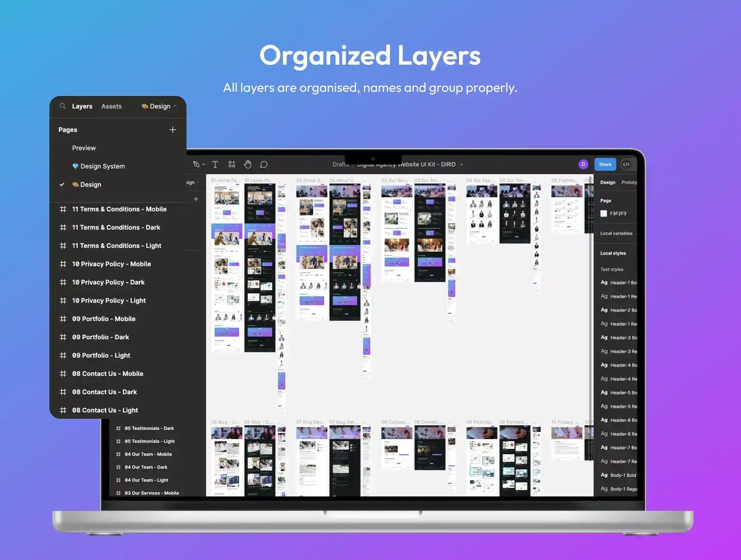
Task: Click the blue Share button
Action: [605, 164]
